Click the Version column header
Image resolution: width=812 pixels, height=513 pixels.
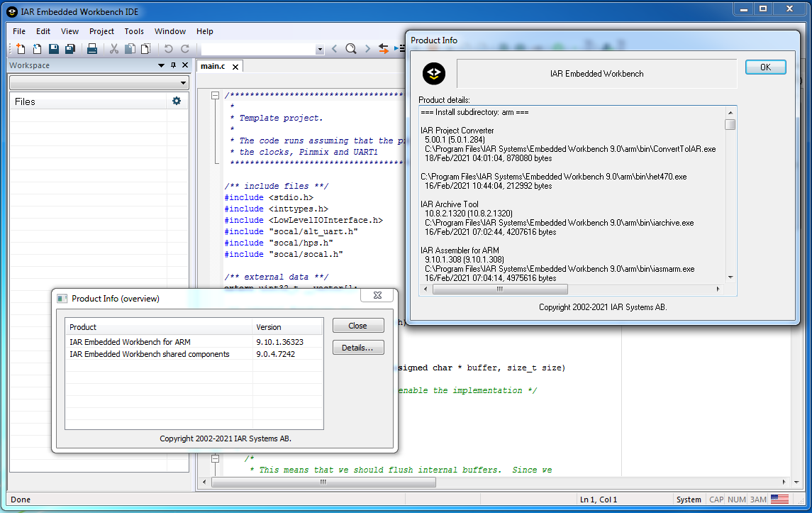(x=287, y=327)
